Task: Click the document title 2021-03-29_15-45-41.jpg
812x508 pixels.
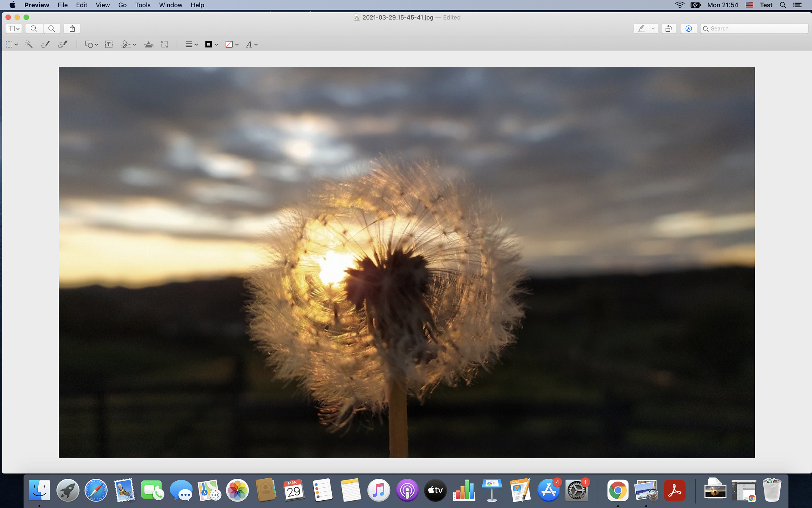Action: [397, 17]
